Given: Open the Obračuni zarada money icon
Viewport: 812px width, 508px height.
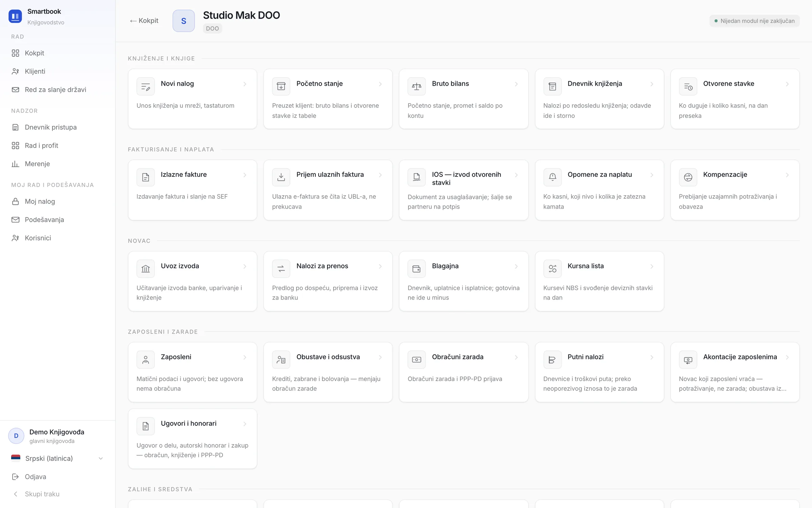Looking at the screenshot, I should point(416,360).
